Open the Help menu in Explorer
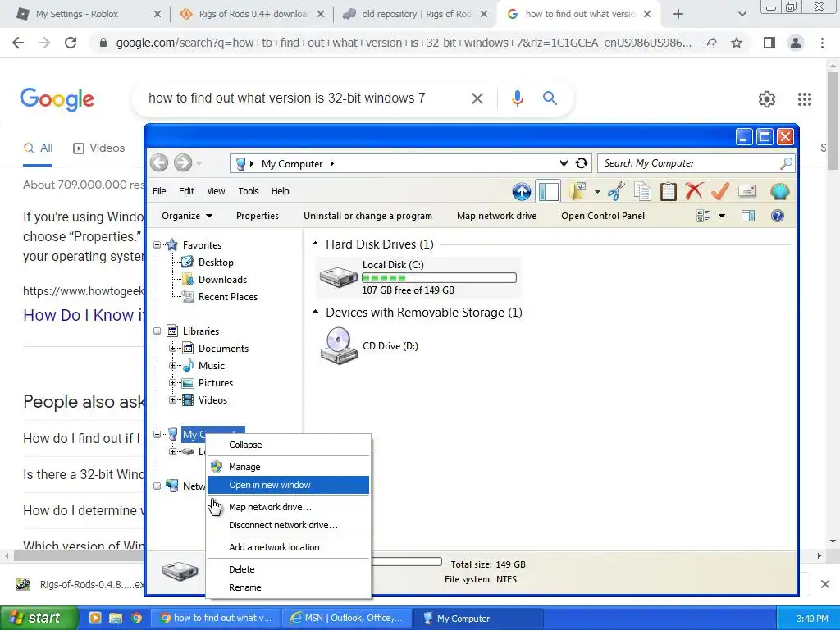This screenshot has height=630, width=840. [x=281, y=191]
